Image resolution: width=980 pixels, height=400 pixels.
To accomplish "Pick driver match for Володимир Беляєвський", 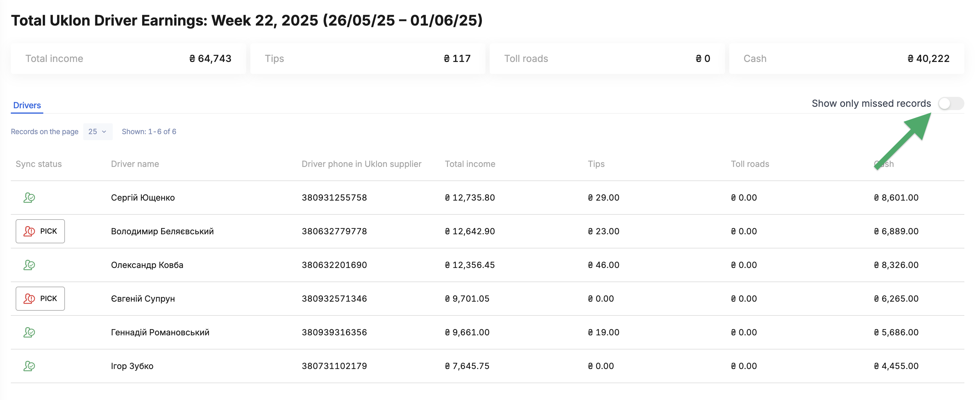I will (x=40, y=231).
